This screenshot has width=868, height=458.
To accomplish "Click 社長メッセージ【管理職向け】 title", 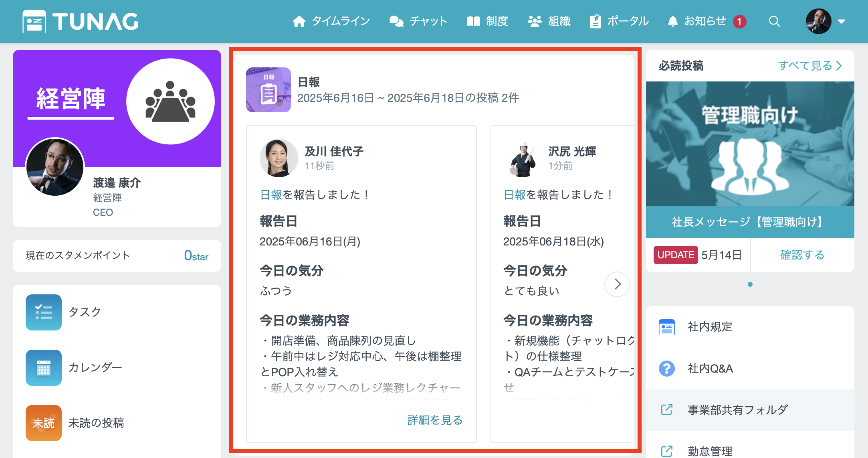I will 750,222.
